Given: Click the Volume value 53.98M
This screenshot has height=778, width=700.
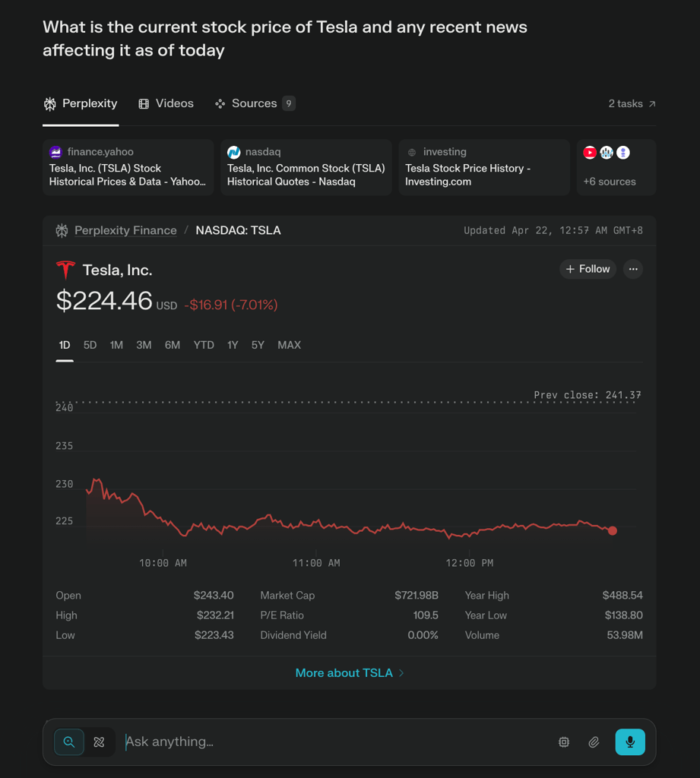Looking at the screenshot, I should click(x=625, y=635).
